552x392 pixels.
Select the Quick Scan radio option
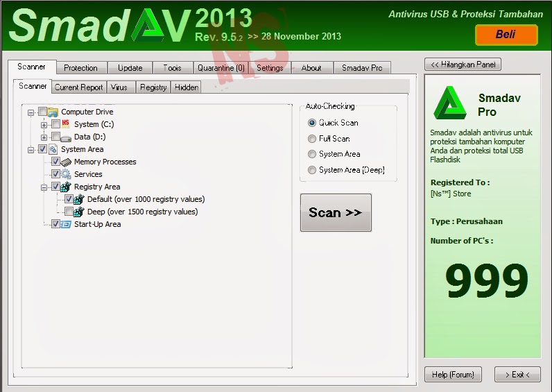[x=312, y=123]
